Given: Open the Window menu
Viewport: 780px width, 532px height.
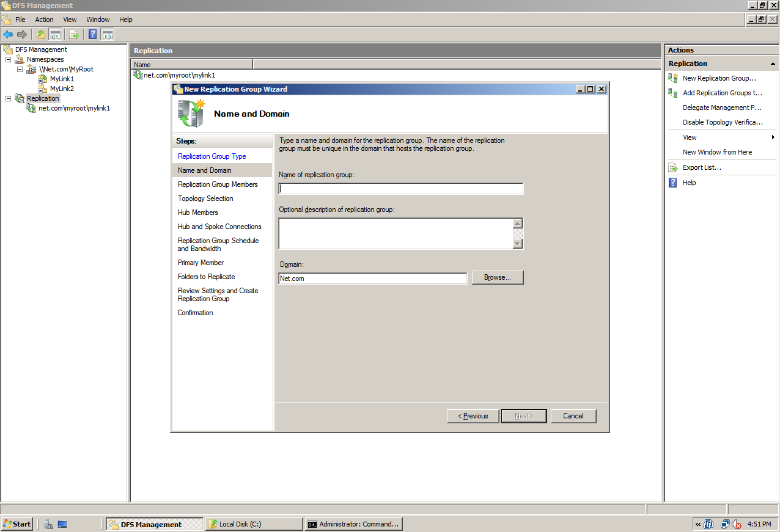Looking at the screenshot, I should tap(98, 19).
